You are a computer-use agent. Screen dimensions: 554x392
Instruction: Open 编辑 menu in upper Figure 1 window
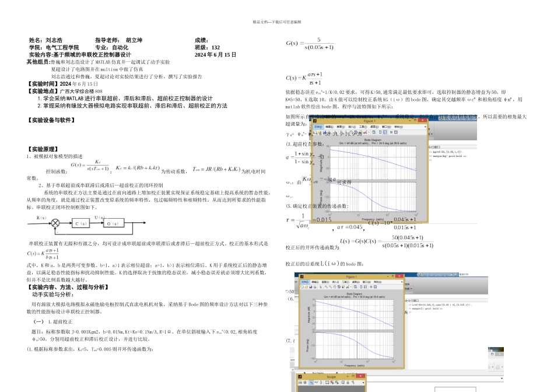pos(329,127)
